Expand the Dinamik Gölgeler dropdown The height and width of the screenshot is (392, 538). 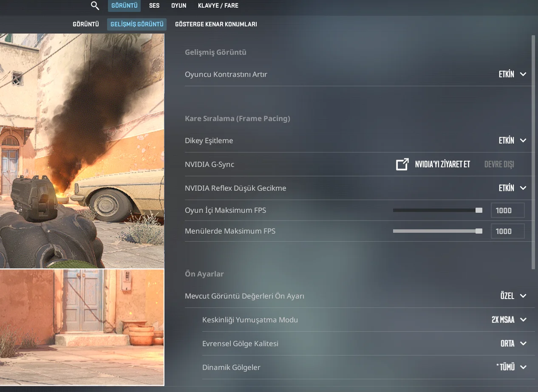pyautogui.click(x=511, y=367)
